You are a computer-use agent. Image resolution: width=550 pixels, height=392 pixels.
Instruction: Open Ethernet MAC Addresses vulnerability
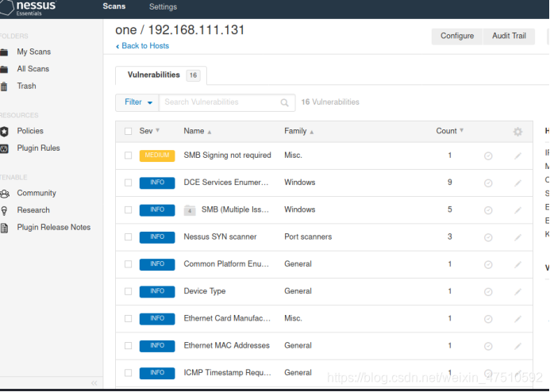click(227, 345)
